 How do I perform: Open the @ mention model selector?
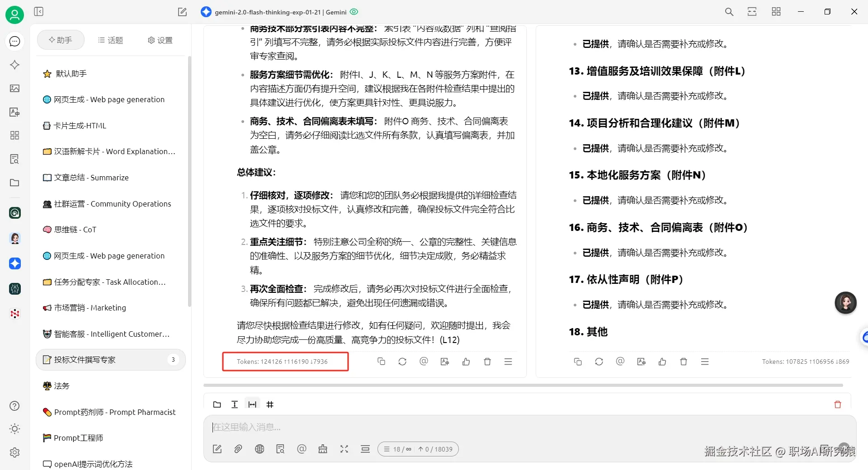(x=302, y=449)
